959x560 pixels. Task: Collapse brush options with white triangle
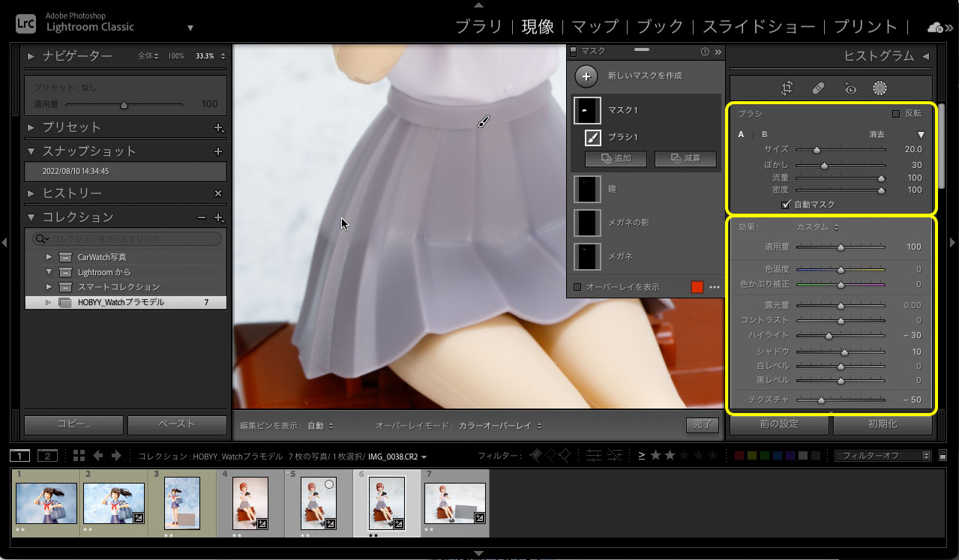[x=921, y=135]
